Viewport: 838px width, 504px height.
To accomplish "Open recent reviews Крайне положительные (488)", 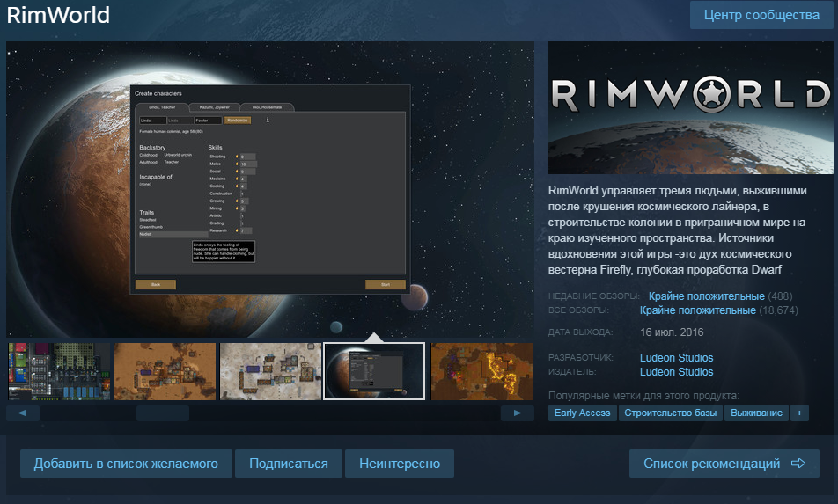I will click(720, 296).
